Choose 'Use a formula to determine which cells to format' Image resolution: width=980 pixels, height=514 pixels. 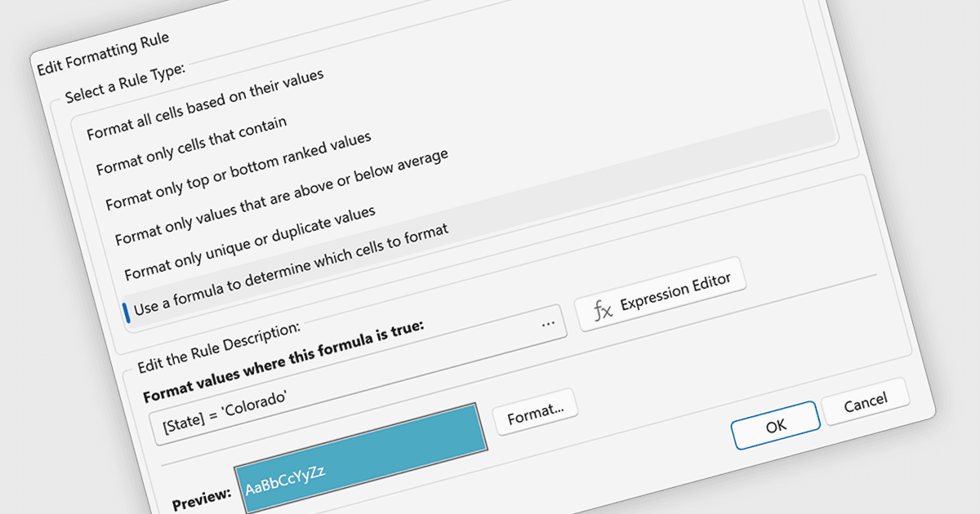click(x=291, y=271)
